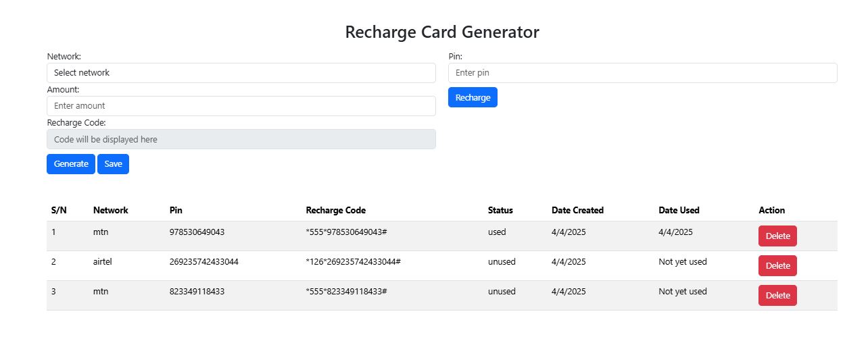Click the S/N column header
Viewport: 868px width, 343px height.
(x=59, y=210)
